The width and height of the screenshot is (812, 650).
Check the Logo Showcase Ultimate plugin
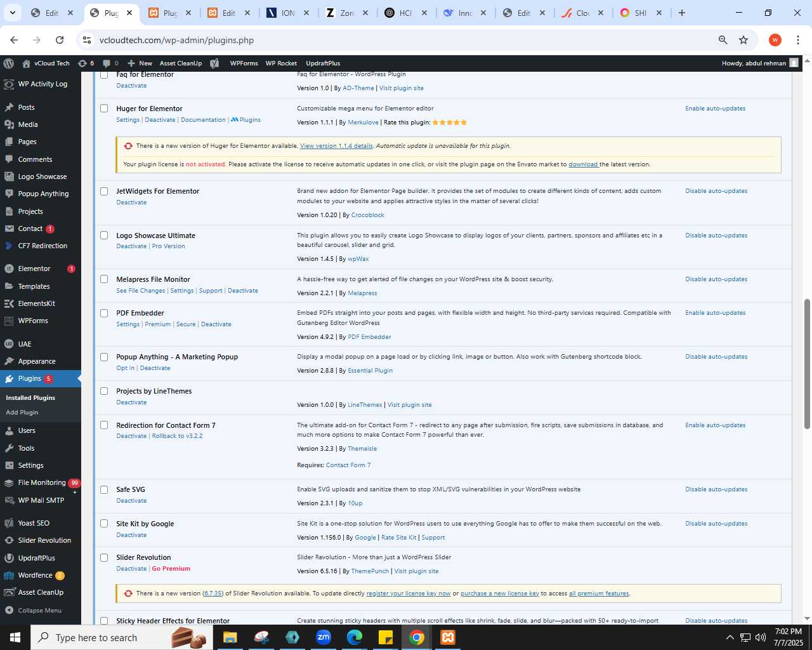104,235
